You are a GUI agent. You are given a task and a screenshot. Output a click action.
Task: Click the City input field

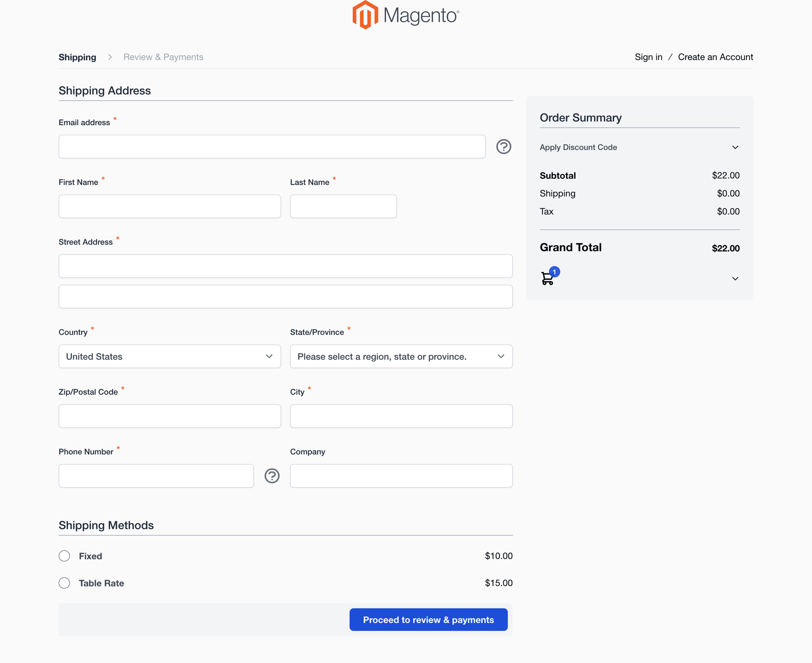pyautogui.click(x=401, y=416)
